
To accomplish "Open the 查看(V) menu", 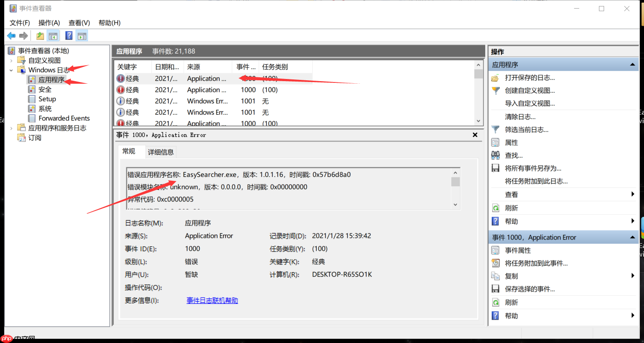I will (x=79, y=23).
